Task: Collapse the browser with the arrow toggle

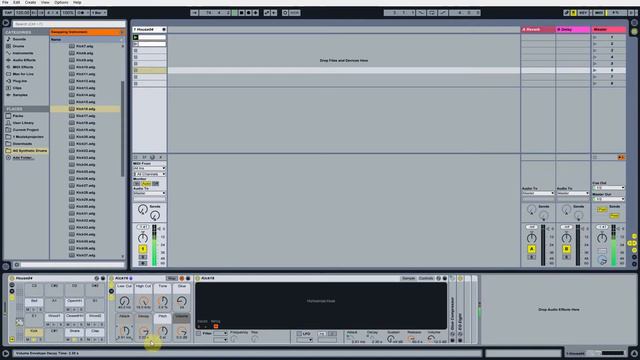Action: tap(6, 23)
